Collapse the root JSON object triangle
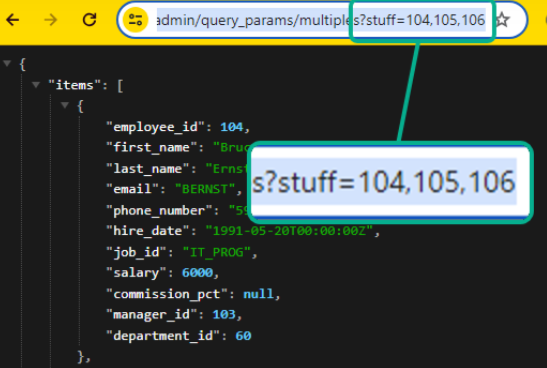 (x=7, y=63)
